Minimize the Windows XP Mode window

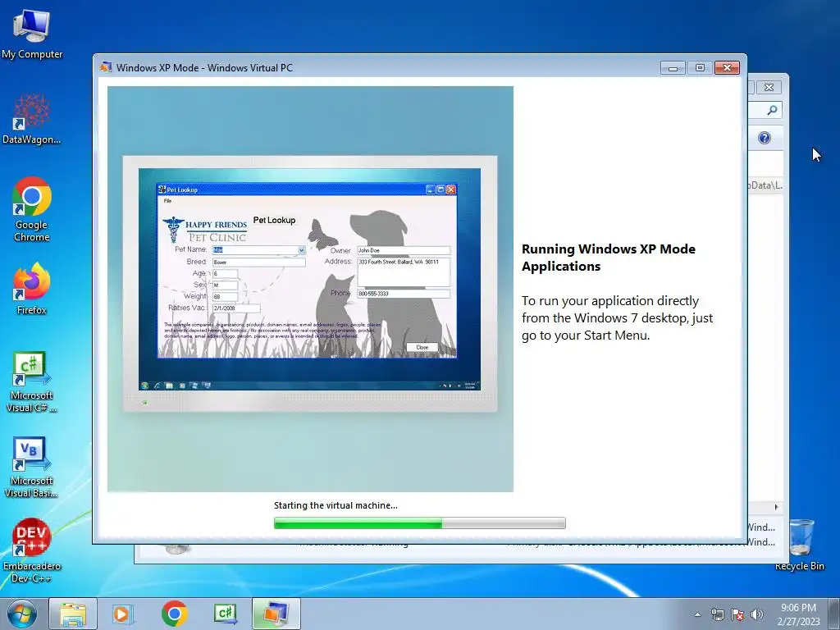coord(673,67)
